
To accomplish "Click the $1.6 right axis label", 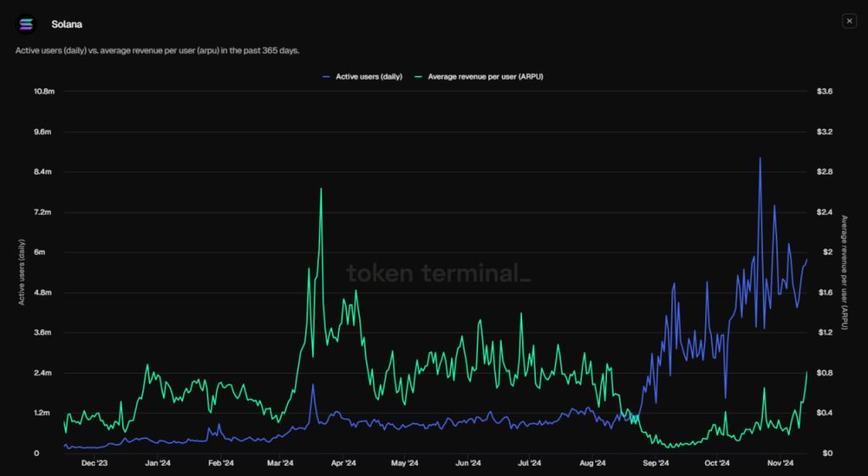I will point(824,292).
